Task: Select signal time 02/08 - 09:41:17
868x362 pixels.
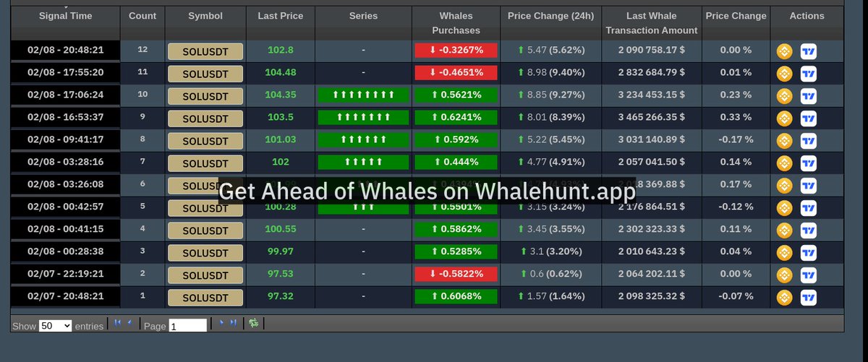Action: click(65, 139)
